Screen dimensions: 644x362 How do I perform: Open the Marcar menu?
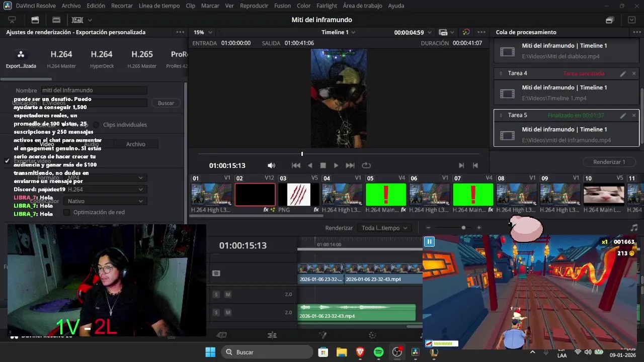pos(210,6)
